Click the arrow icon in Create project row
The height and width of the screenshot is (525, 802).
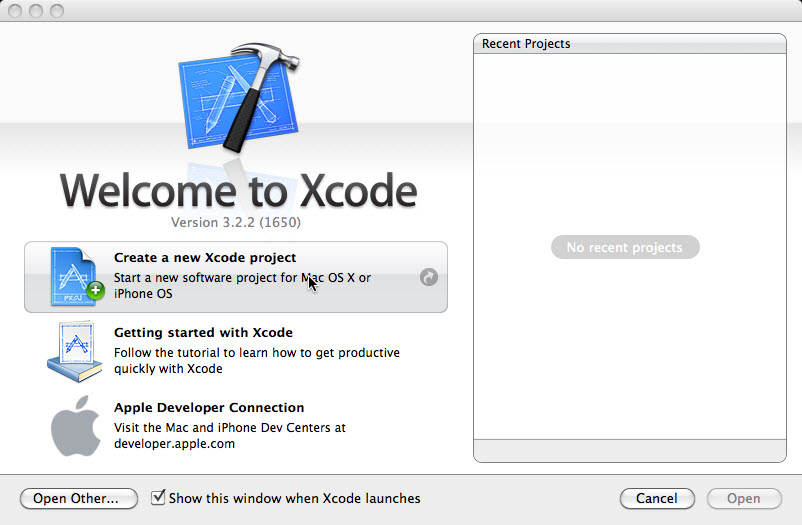(429, 277)
